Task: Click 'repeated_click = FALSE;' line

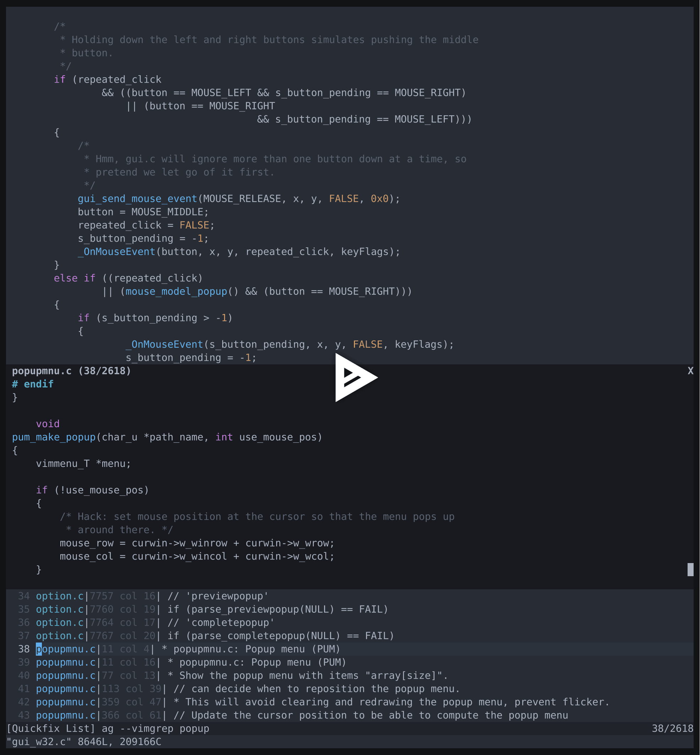Action: coord(146,225)
